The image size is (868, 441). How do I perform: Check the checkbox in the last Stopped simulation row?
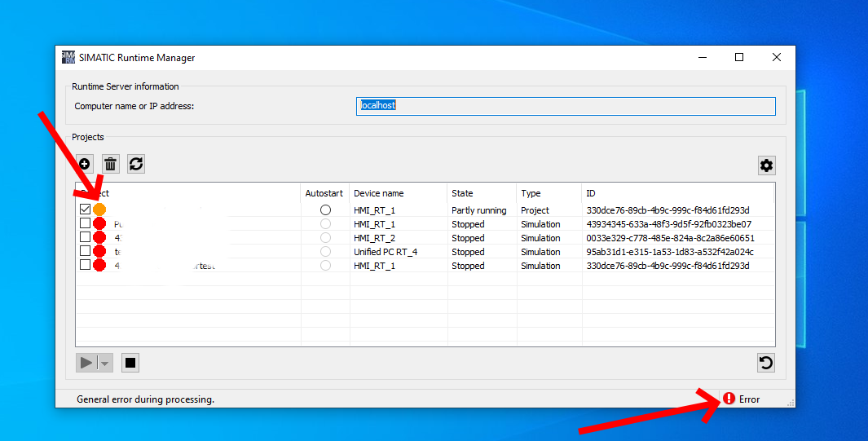click(x=85, y=264)
